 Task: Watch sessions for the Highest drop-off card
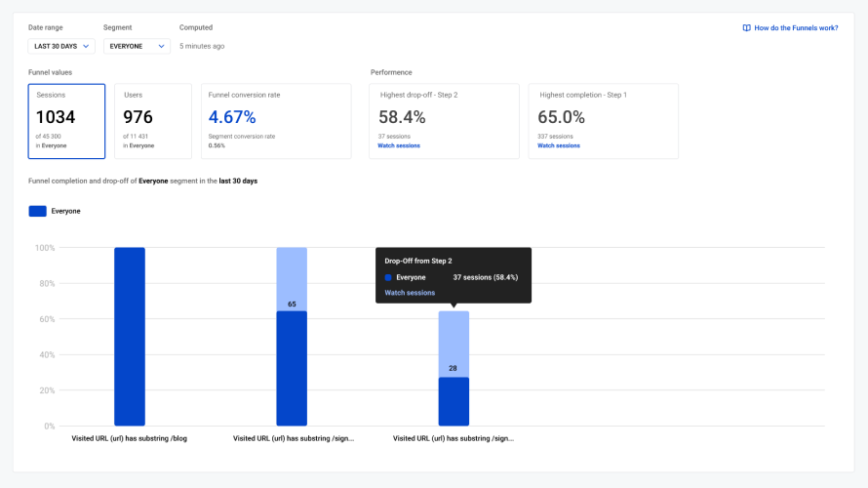coord(399,145)
